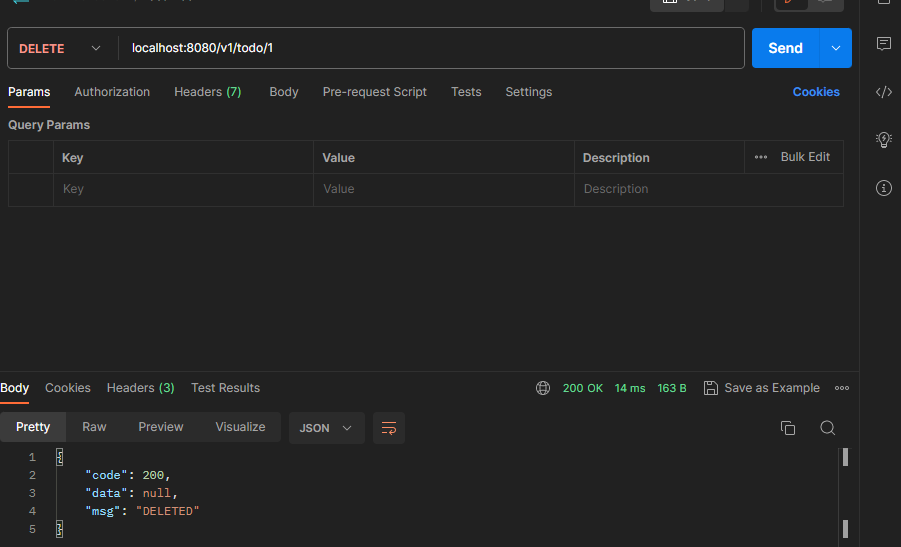Viewport: 901px width, 547px height.
Task: Click the 14 ms response time
Action: point(630,388)
